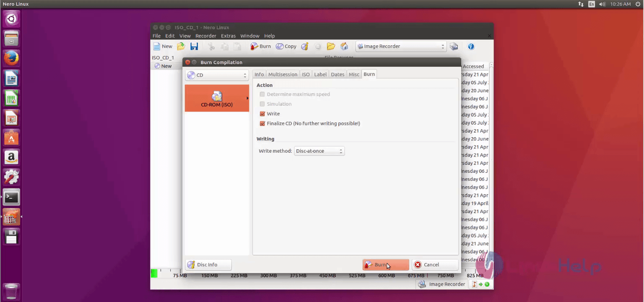The image size is (644, 302).
Task: Launch Firefox from the launcher
Action: [11, 58]
